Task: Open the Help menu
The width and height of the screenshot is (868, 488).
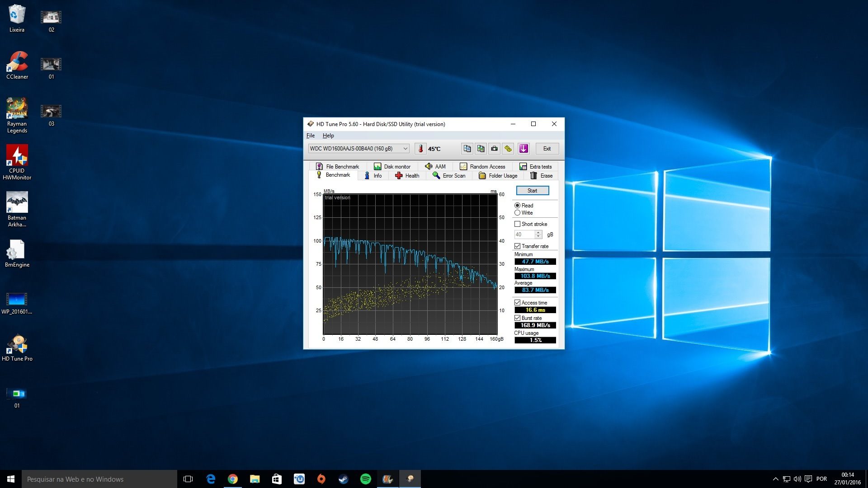Action: point(328,136)
